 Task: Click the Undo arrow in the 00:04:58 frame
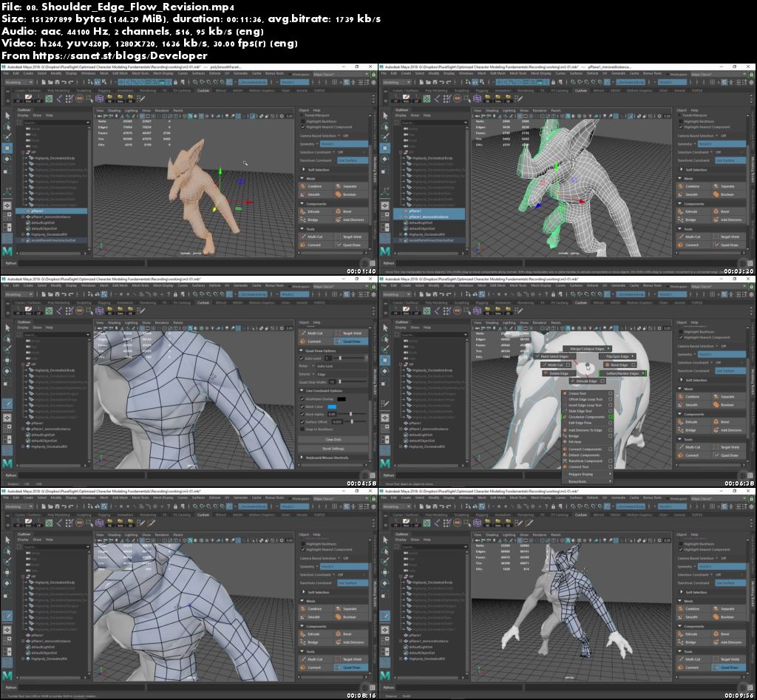point(65,294)
